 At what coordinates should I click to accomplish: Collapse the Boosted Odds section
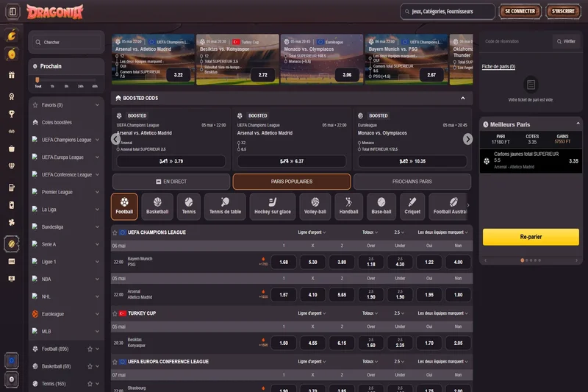(x=463, y=98)
